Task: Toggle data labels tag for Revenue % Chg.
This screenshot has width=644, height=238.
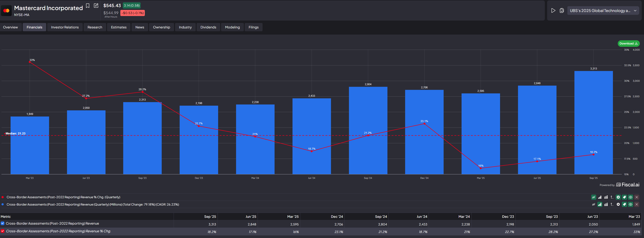Action: [x=624, y=197]
